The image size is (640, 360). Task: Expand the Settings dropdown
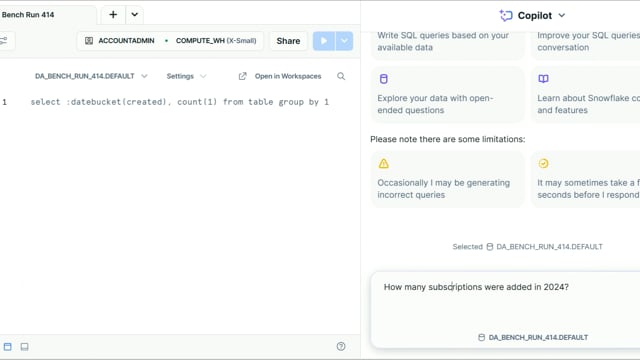coord(186,76)
